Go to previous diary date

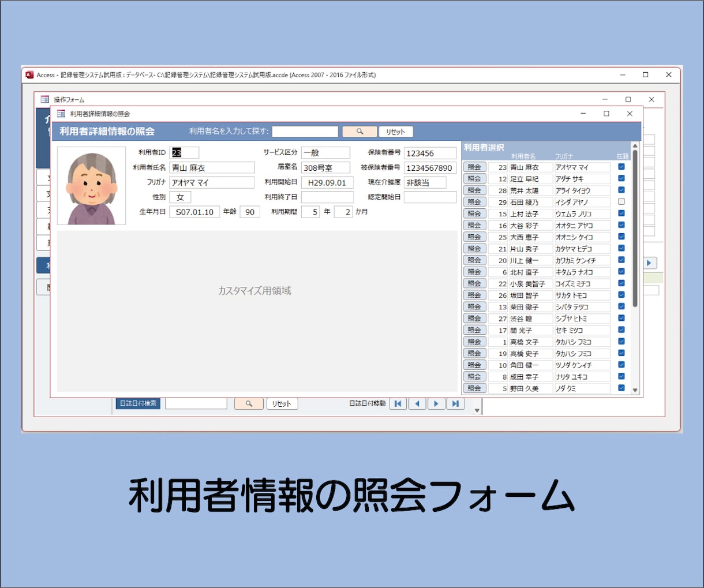pos(417,404)
